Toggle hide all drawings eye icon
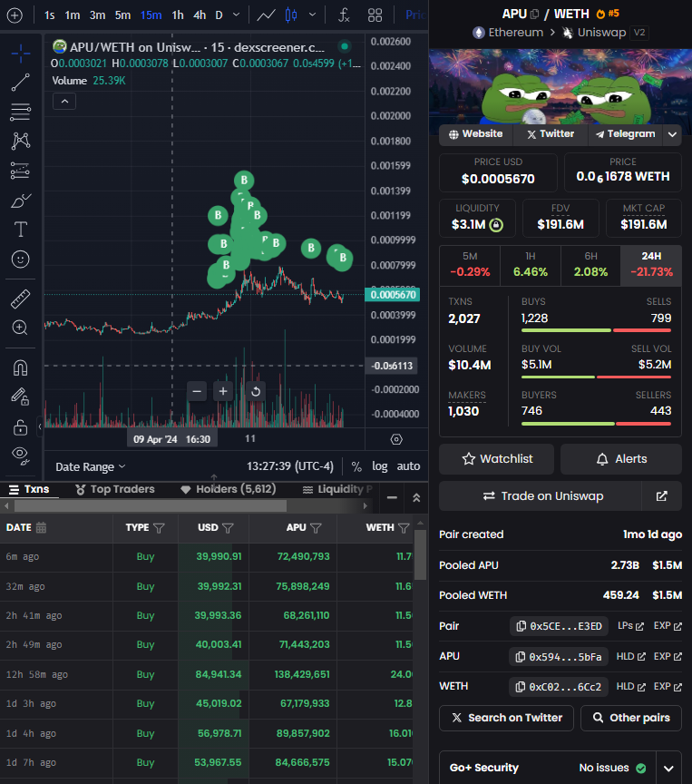This screenshot has height=784, width=692. 21,455
